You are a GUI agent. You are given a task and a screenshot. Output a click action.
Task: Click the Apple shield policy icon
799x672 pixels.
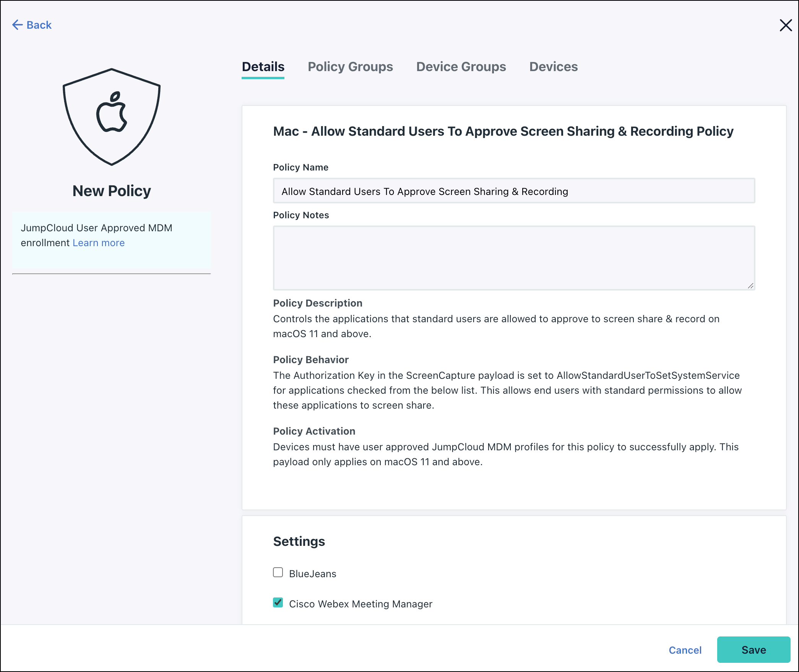(111, 117)
